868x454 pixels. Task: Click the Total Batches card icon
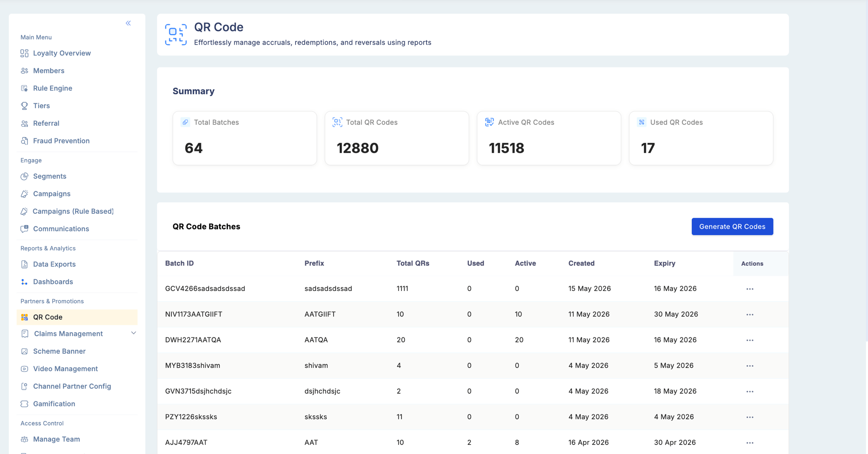pyautogui.click(x=185, y=122)
